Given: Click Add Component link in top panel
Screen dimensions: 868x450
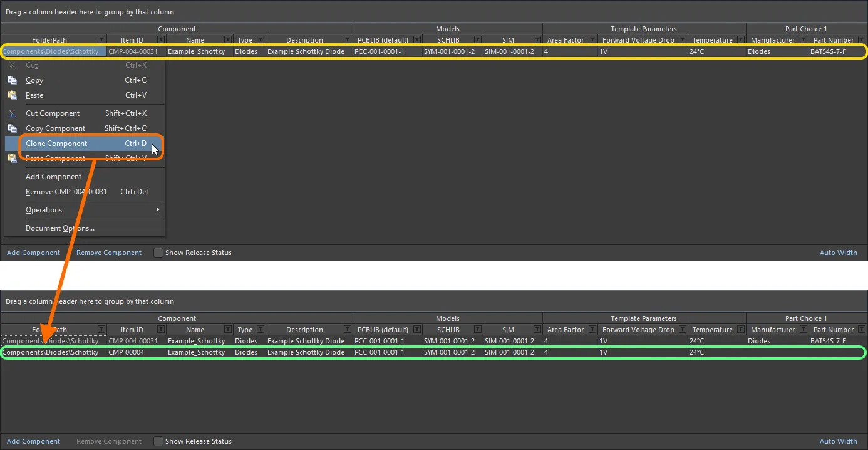Looking at the screenshot, I should click(x=33, y=253).
